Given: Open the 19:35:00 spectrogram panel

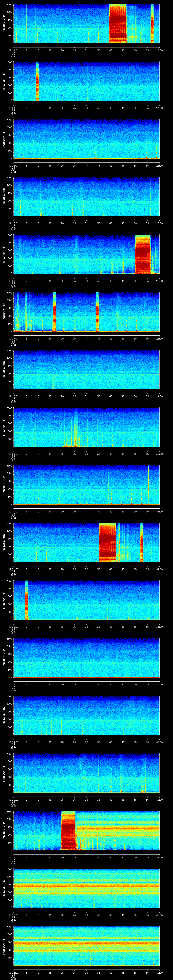Looking at the screenshot, I should [x=86, y=773].
